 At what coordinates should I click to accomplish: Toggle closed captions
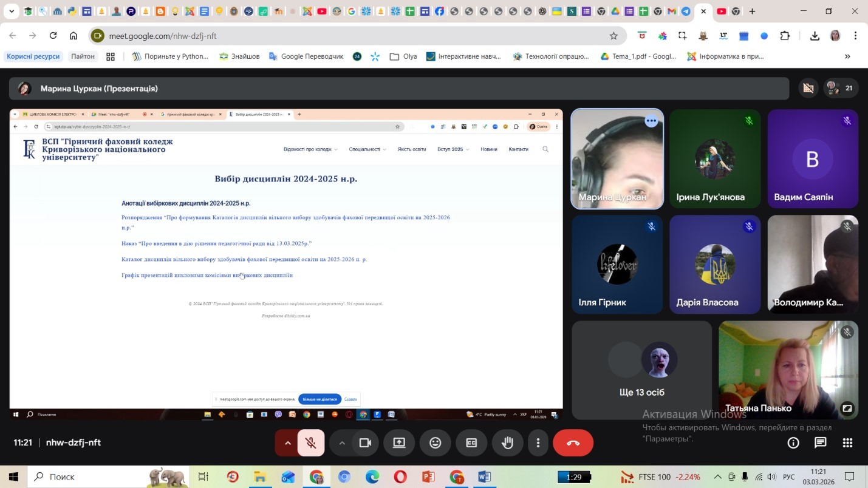pos(471,443)
